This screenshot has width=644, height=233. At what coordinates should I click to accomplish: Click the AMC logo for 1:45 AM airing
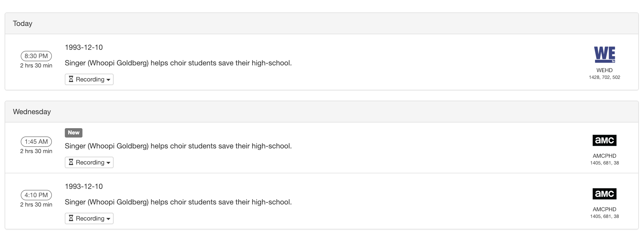pos(604,140)
